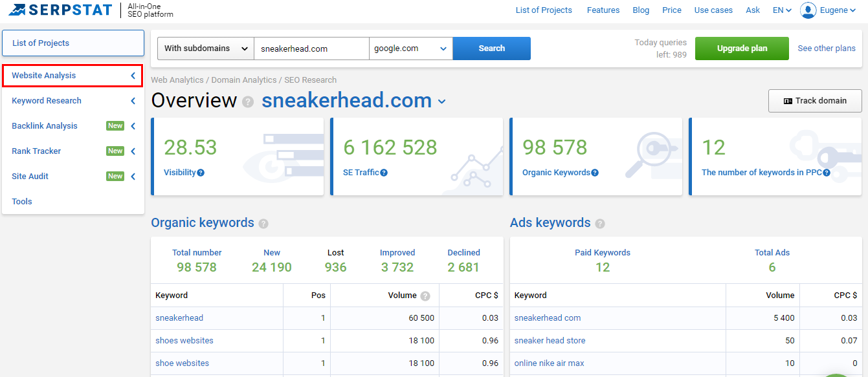
Task: Open Price in top navigation
Action: 672,10
